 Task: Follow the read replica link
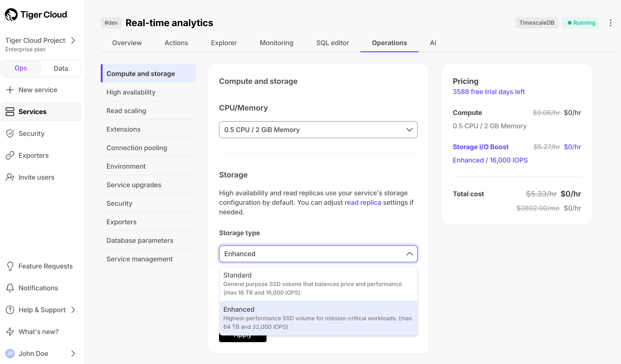pyautogui.click(x=363, y=202)
